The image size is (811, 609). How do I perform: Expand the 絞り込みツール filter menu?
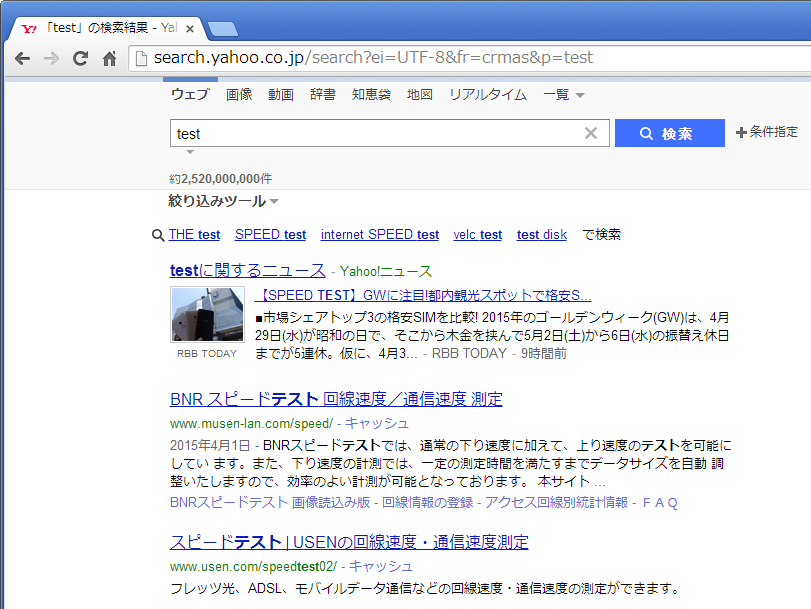pyautogui.click(x=223, y=201)
